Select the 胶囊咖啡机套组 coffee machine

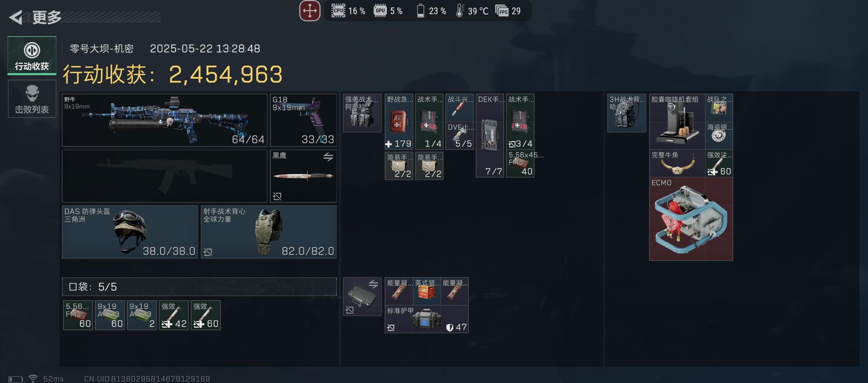(677, 121)
